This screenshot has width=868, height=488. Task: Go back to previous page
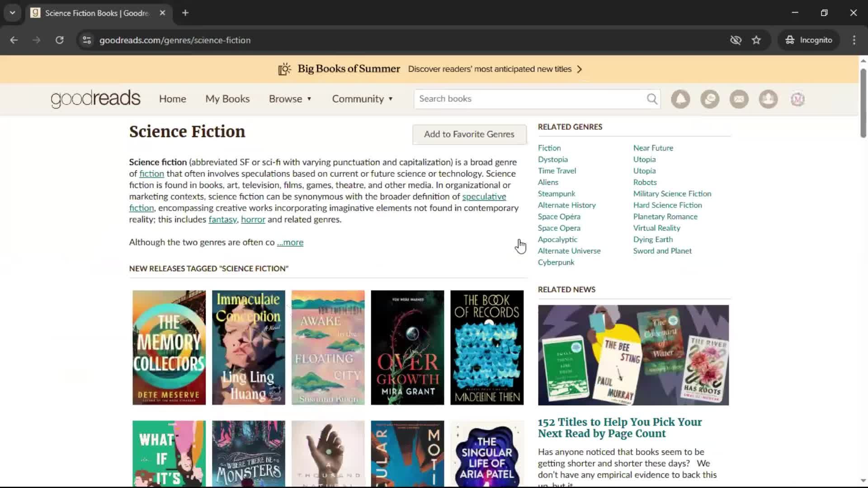[14, 40]
